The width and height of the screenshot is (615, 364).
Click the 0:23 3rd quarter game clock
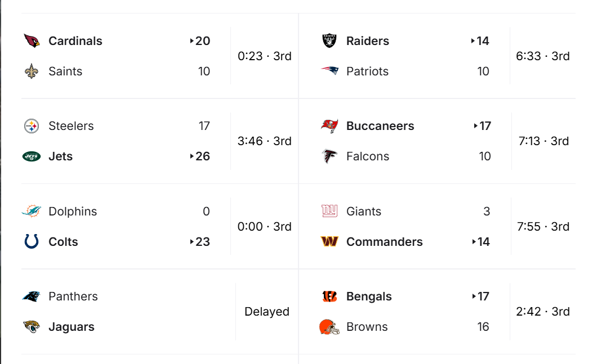coord(265,56)
